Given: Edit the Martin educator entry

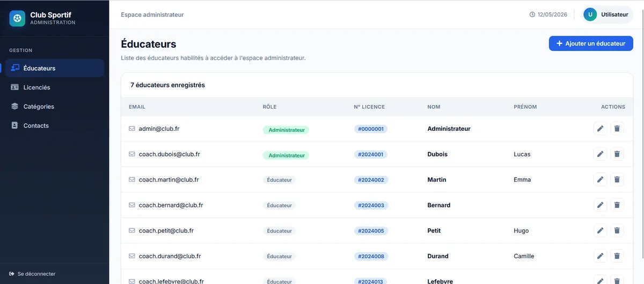Looking at the screenshot, I should tap(601, 180).
